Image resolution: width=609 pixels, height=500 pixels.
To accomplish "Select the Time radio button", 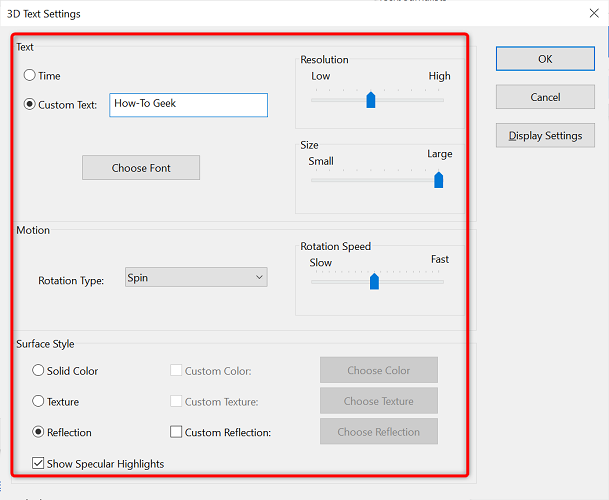I will point(30,76).
